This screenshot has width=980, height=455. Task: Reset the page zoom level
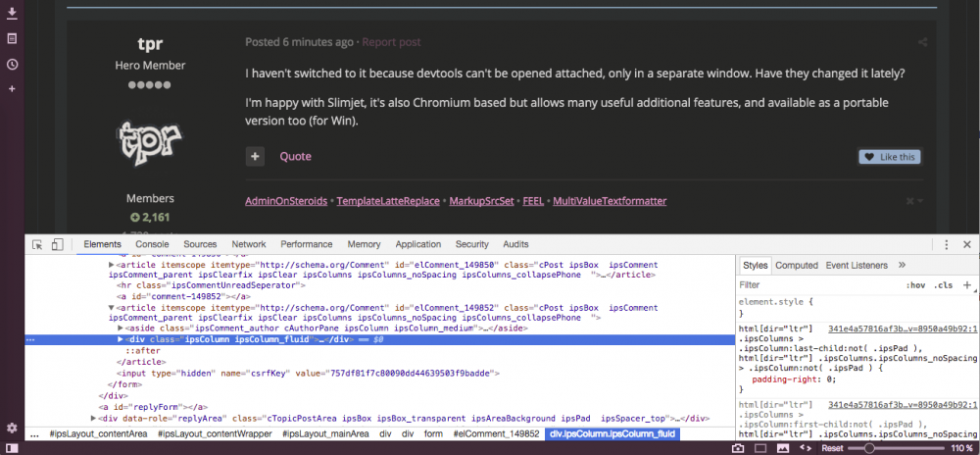pyautogui.click(x=832, y=448)
